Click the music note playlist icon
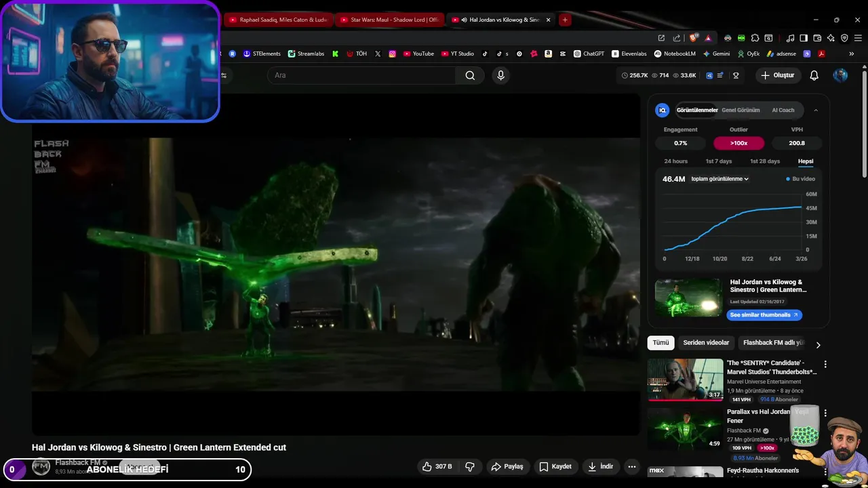This screenshot has width=868, height=488. (x=790, y=38)
